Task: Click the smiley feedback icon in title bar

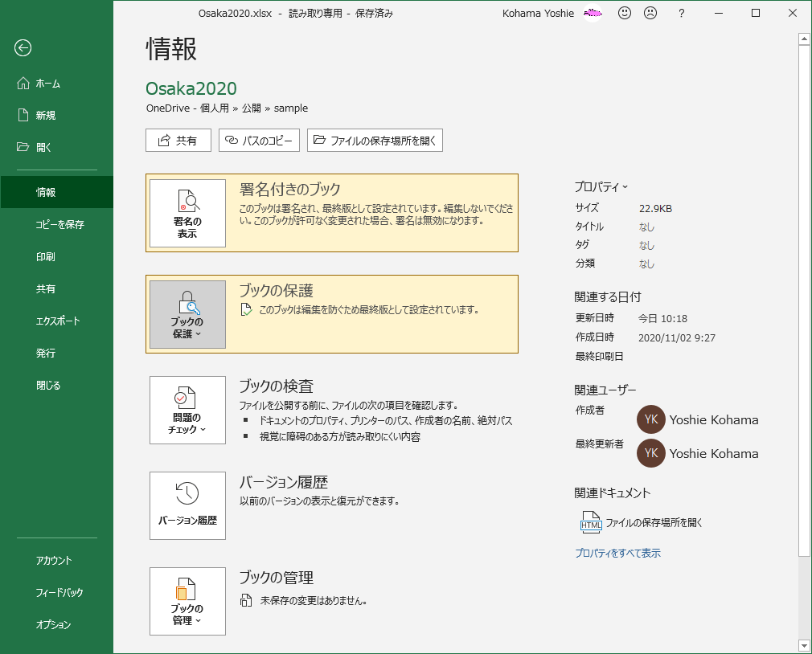Action: pyautogui.click(x=625, y=13)
